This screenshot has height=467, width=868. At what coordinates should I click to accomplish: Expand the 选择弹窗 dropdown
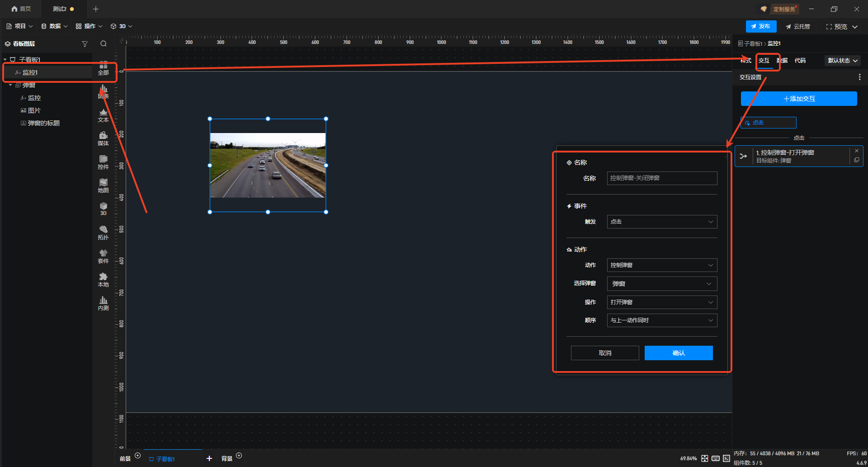661,284
